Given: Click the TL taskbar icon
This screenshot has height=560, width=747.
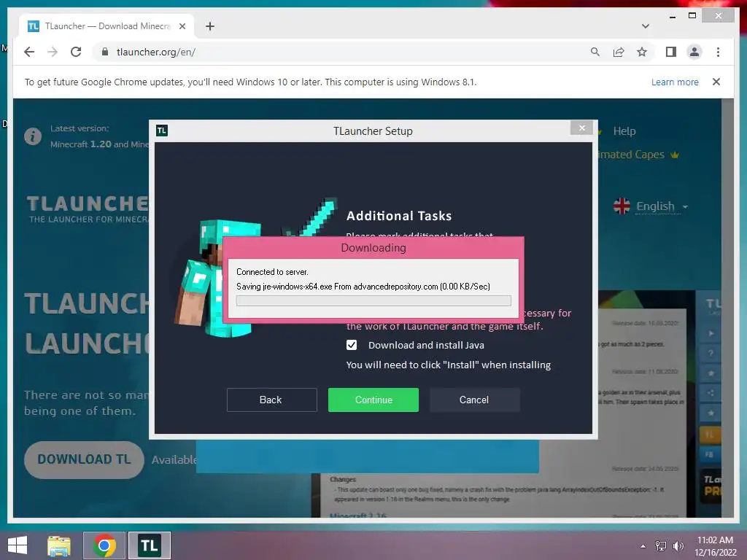Looking at the screenshot, I should click(x=149, y=545).
